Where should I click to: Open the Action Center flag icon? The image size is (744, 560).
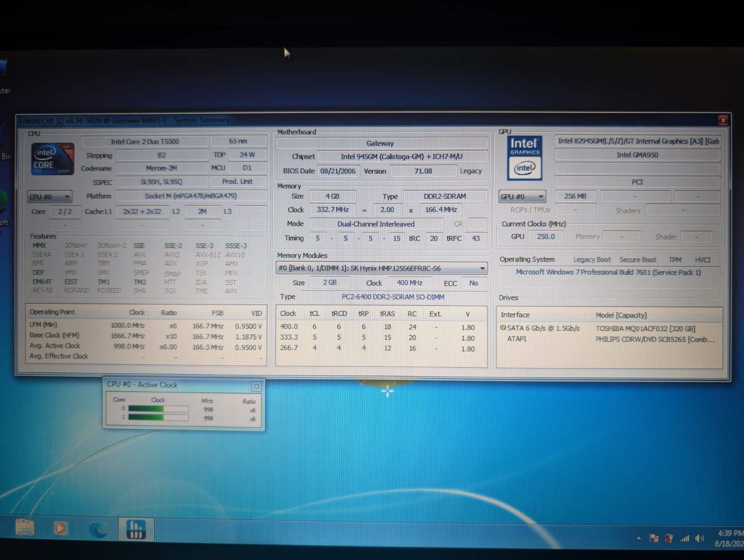point(654,538)
